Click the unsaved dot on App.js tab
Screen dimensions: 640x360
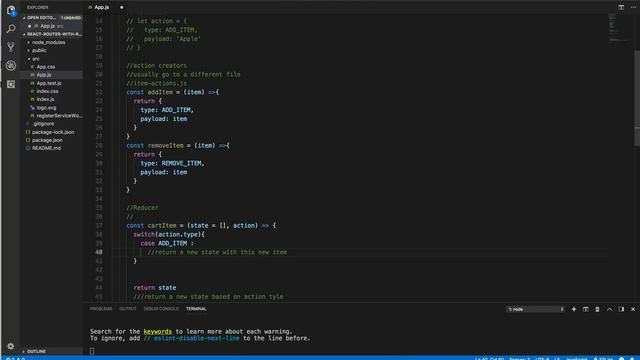point(122,7)
